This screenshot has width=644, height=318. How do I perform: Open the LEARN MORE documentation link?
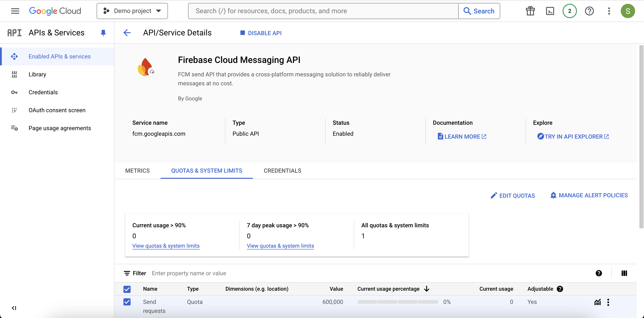pos(462,136)
